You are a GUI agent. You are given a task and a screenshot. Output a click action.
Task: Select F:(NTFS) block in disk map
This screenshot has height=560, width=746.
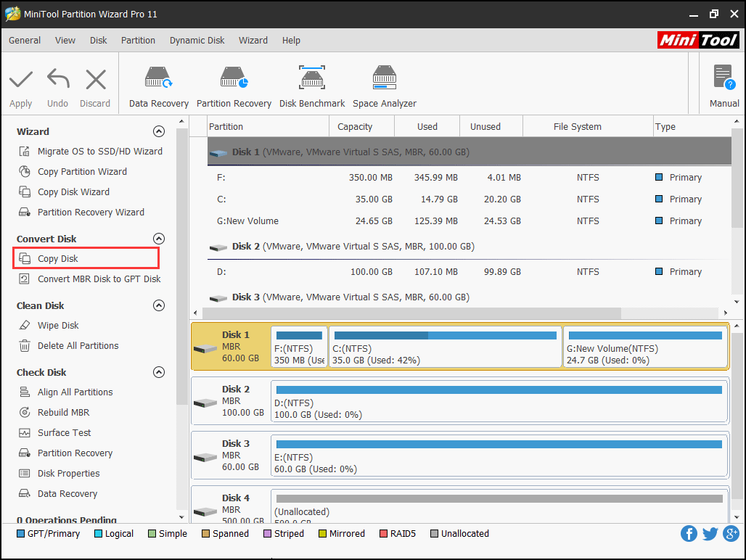tap(299, 347)
